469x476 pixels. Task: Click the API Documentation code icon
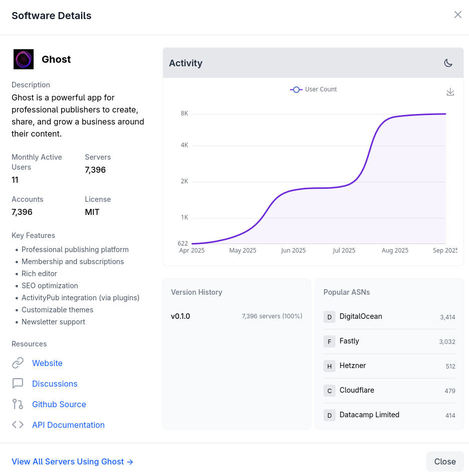[x=18, y=425]
